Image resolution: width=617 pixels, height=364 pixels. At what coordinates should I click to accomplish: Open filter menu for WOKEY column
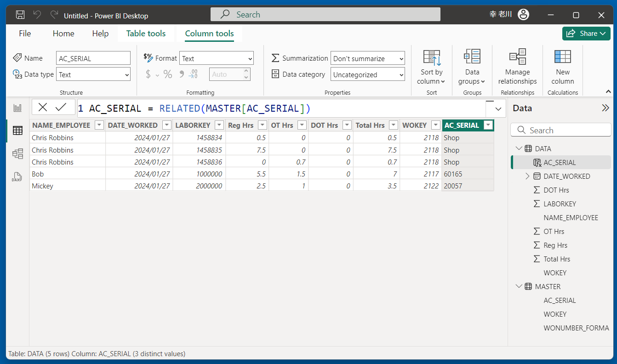[x=435, y=125]
